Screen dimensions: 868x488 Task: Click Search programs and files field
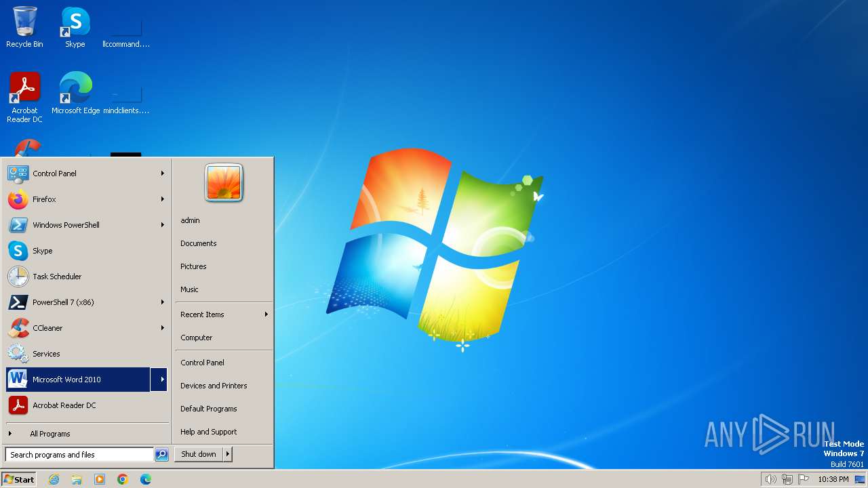[x=79, y=455]
